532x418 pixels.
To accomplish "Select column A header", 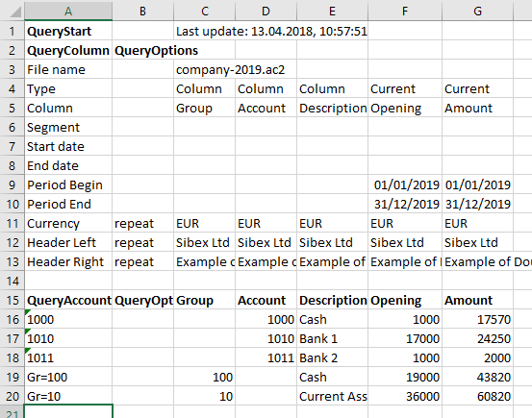I will click(x=68, y=12).
